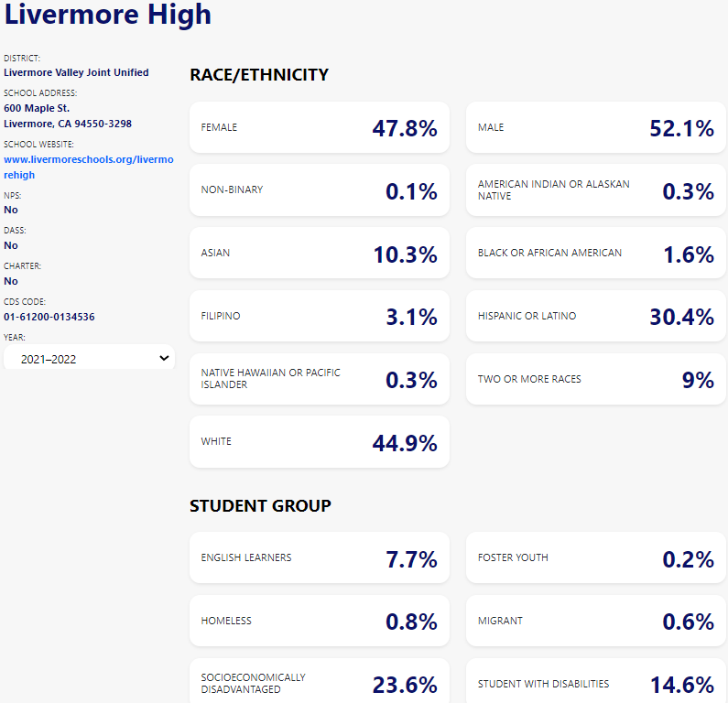
Task: Click the Livermore High page title
Action: (108, 15)
